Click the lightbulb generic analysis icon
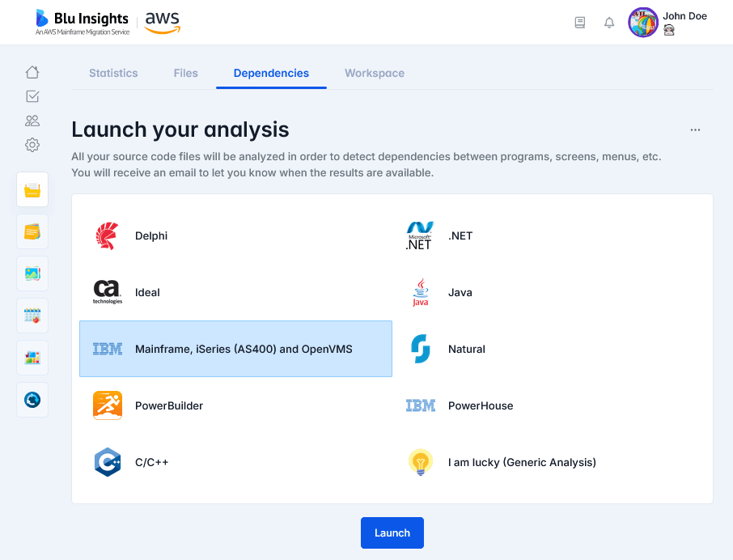The image size is (733, 560). coord(420,462)
